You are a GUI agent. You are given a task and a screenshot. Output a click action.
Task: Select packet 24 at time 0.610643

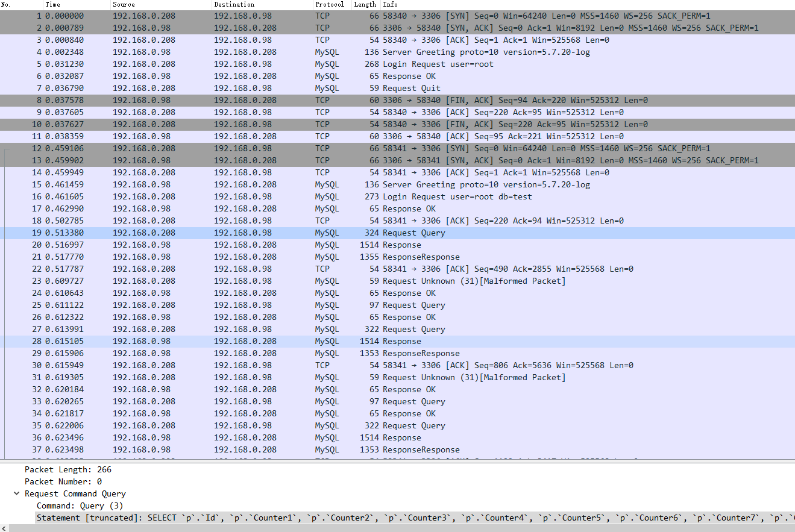pos(397,293)
